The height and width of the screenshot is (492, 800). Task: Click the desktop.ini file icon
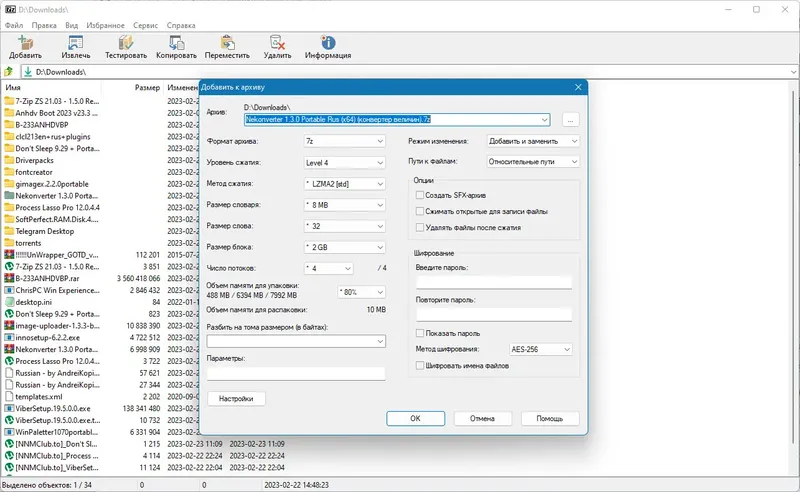(9, 302)
